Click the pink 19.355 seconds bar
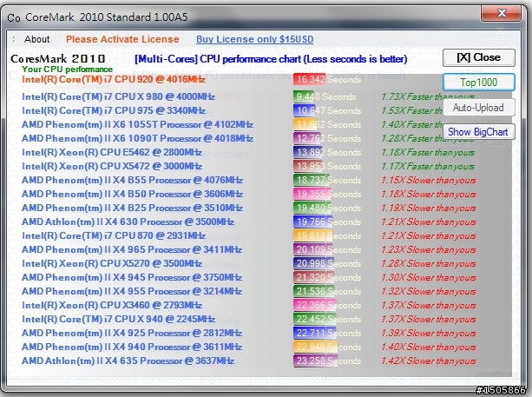Screen dimensions: 532x397 [312, 195]
